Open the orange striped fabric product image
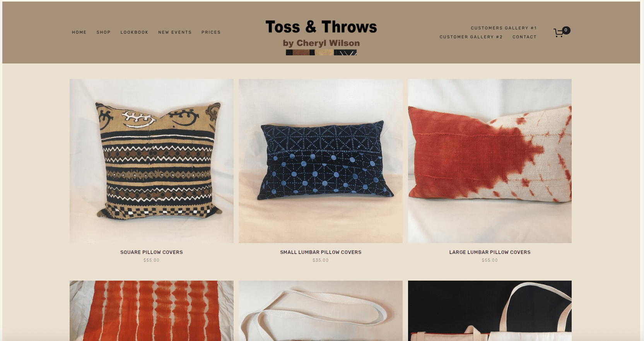The image size is (644, 341). click(152, 311)
